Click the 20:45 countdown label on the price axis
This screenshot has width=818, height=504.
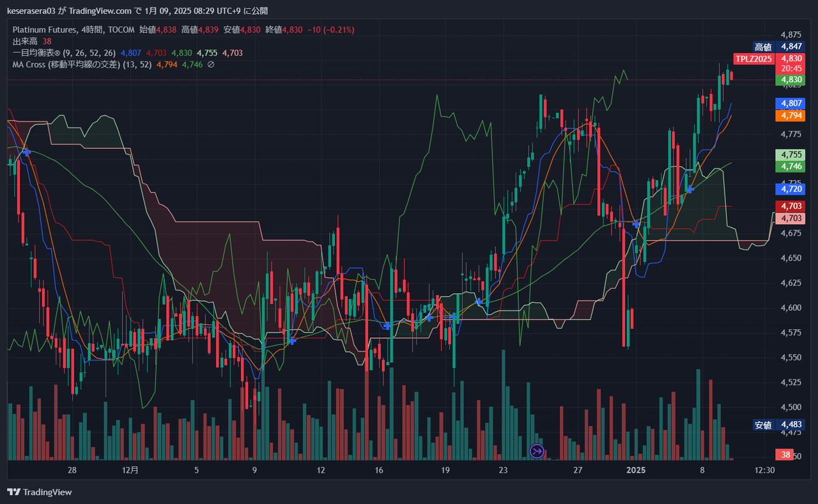click(789, 68)
